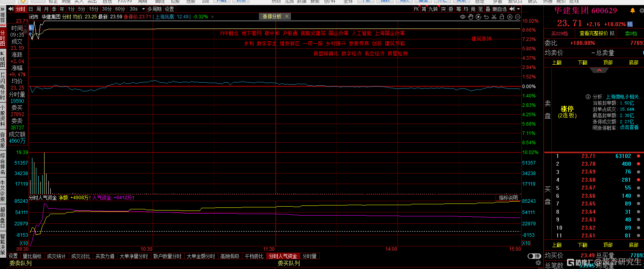Click the undo arrow icon
Viewport: 644px width, 269px height.
[x=486, y=17]
